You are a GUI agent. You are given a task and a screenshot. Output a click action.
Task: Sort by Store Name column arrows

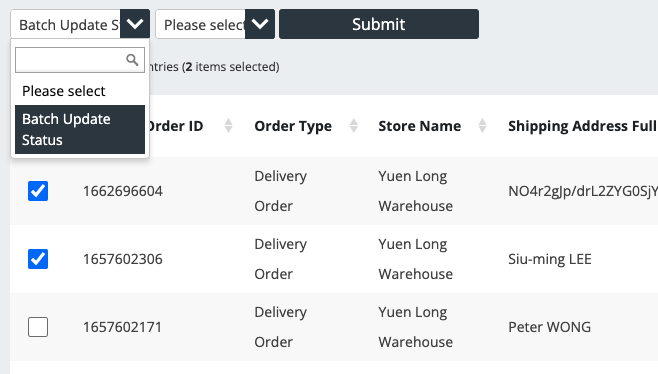click(483, 126)
